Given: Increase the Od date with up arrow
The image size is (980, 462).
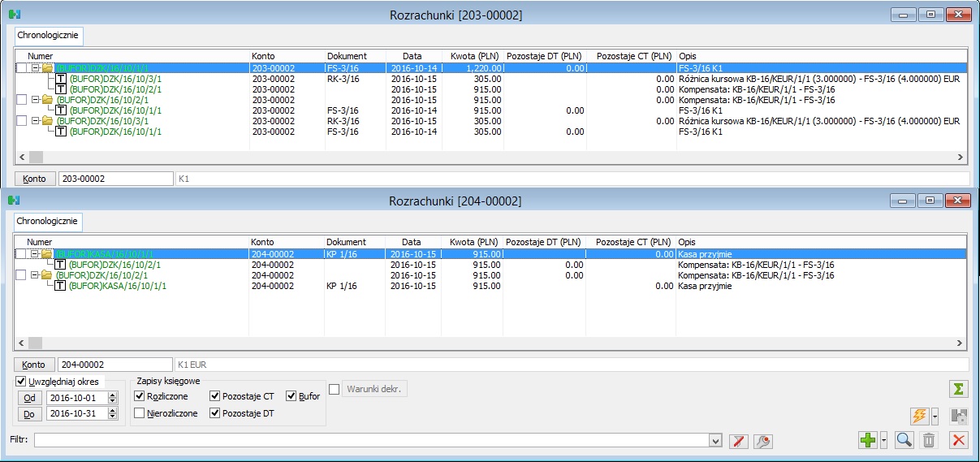Looking at the screenshot, I should 113,395.
